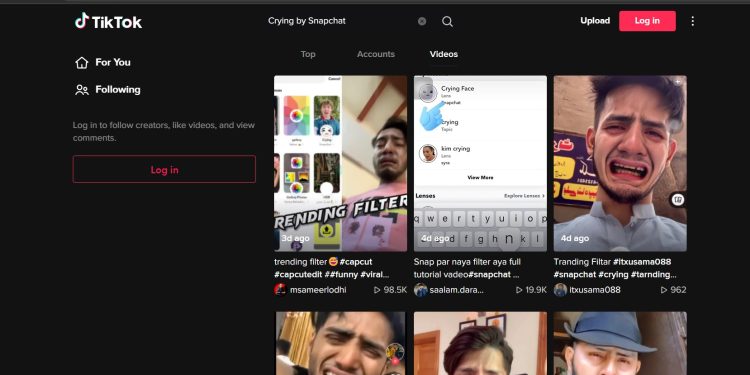The width and height of the screenshot is (750, 375).
Task: Click the For You home icon
Action: [x=82, y=63]
